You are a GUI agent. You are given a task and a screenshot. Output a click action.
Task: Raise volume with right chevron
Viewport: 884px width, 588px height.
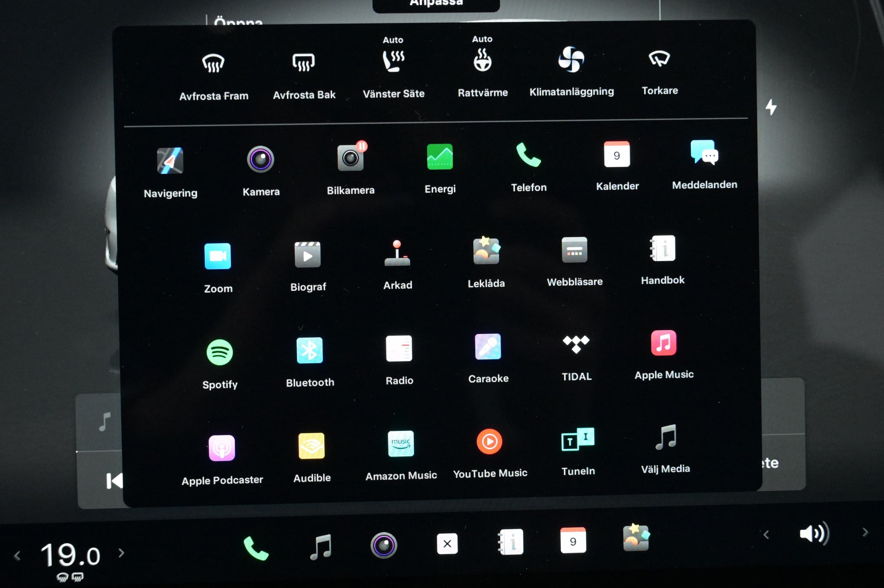tap(865, 532)
